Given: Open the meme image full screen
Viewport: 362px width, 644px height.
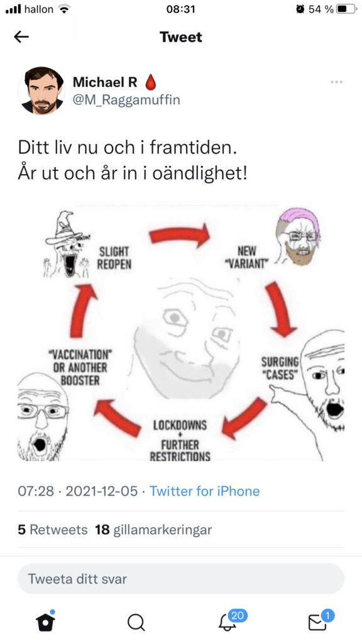Looking at the screenshot, I should click(x=181, y=333).
